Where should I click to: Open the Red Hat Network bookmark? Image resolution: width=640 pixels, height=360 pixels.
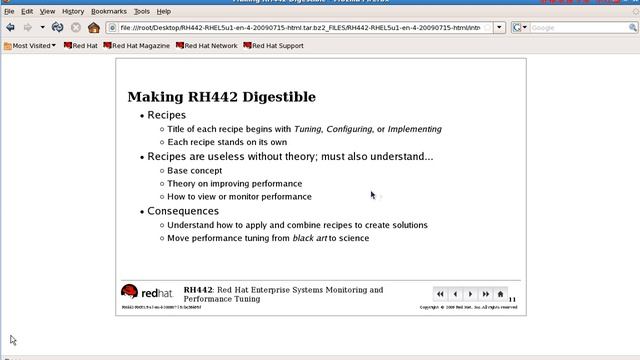(x=207, y=46)
